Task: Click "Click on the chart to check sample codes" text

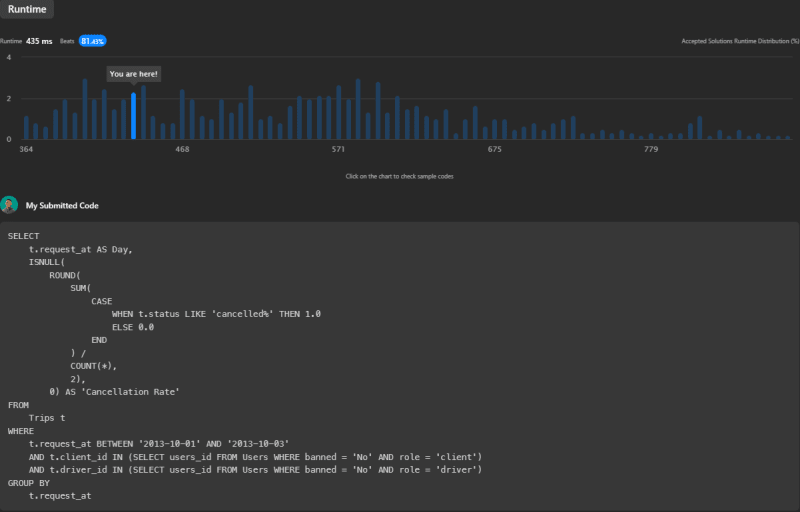Action: pos(399,176)
